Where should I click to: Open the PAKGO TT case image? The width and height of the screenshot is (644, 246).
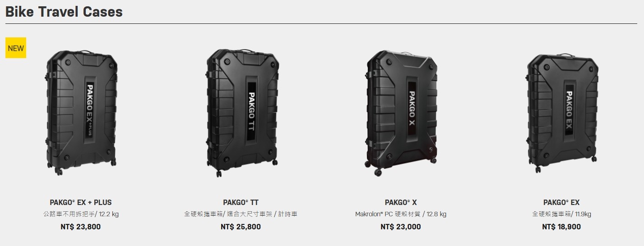point(242,112)
